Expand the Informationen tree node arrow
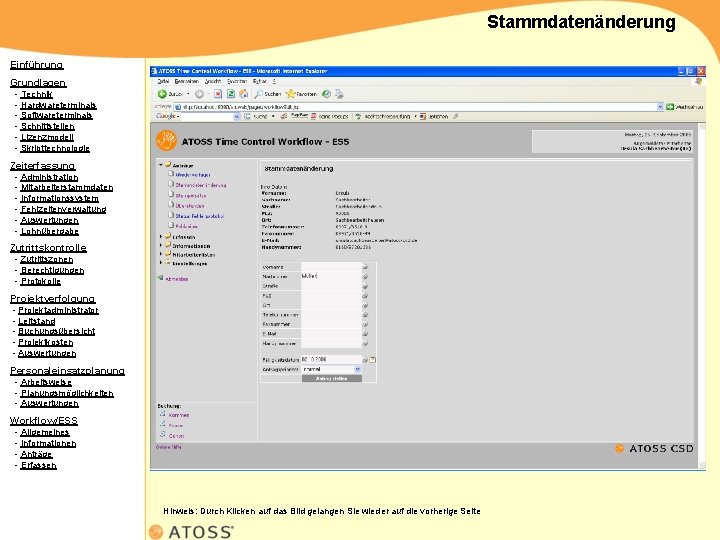The height and width of the screenshot is (540, 720). (x=161, y=245)
